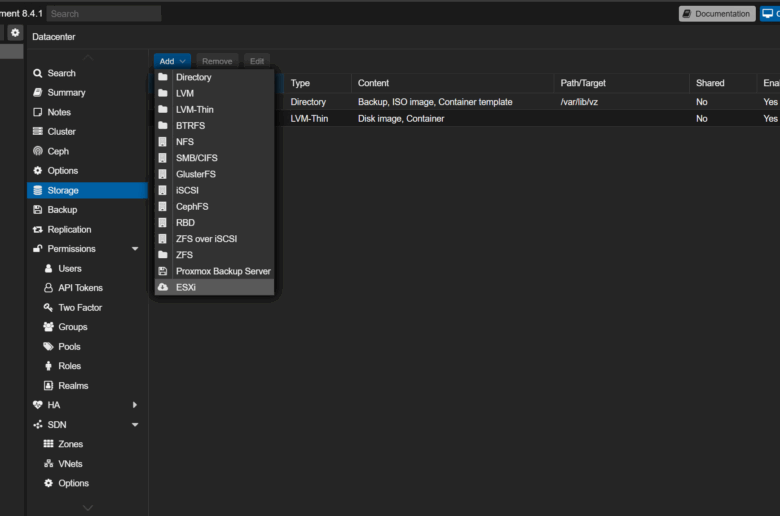Choose BTRFS storage type

[214, 125]
